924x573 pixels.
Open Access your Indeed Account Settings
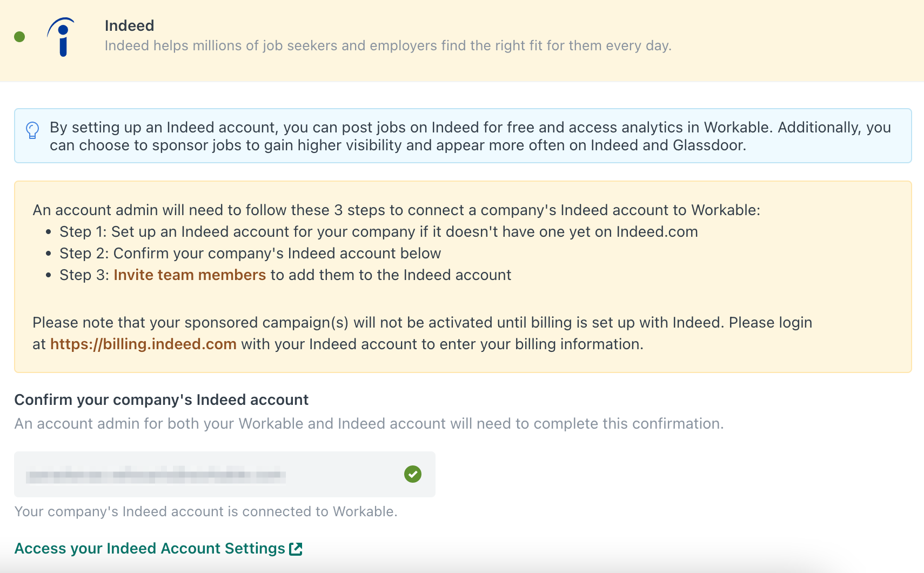pyautogui.click(x=158, y=548)
